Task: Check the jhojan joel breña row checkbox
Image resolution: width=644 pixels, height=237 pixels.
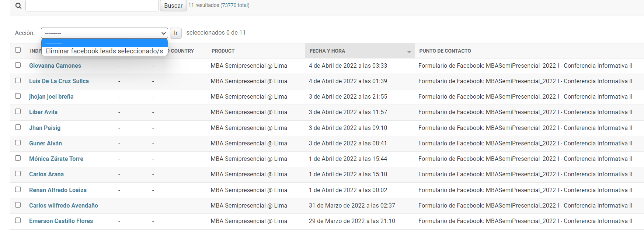Action: pos(18,96)
